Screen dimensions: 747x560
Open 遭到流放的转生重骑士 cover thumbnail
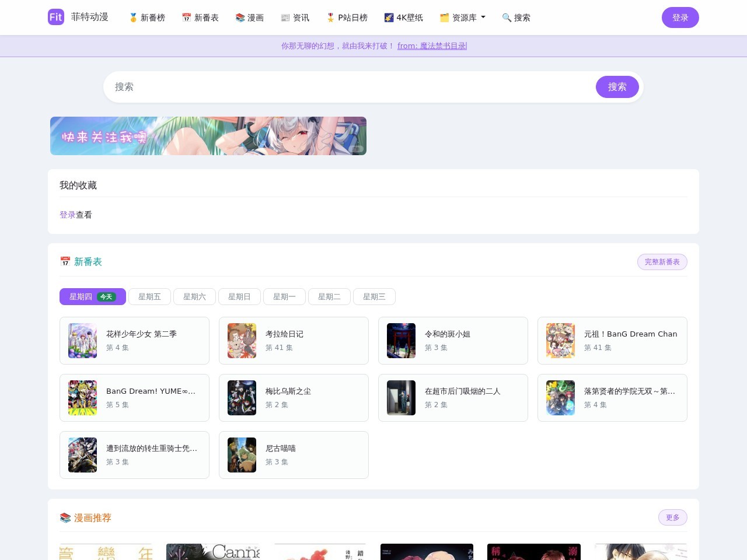(82, 455)
